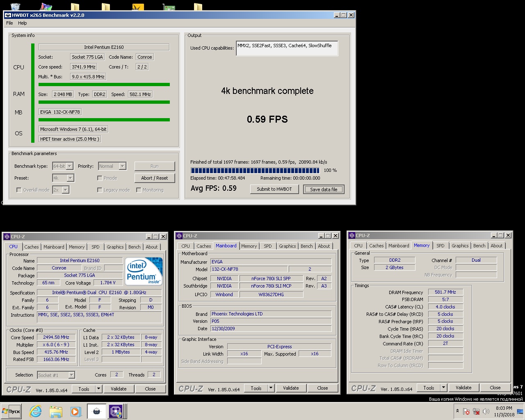525x420 pixels.
Task: Click Core Speed value 2494.58 MHz
Action: coord(56,337)
